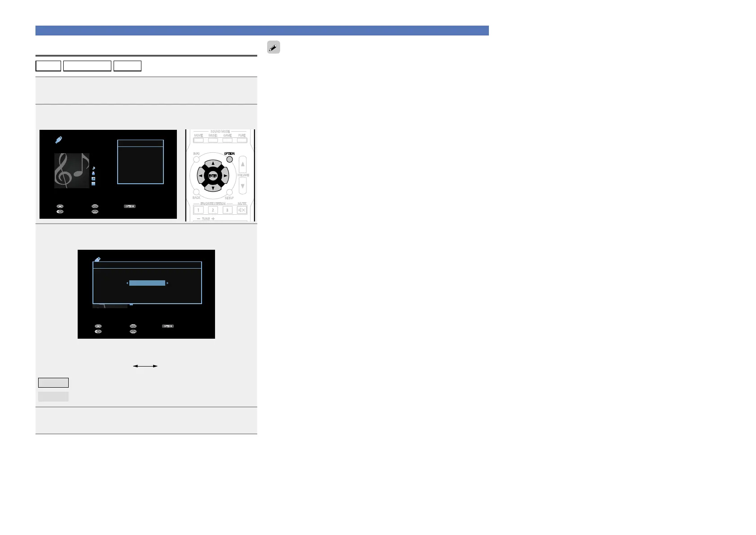Open the music notes album art thumbnail
This screenshot has width=756, height=535.
click(x=72, y=170)
